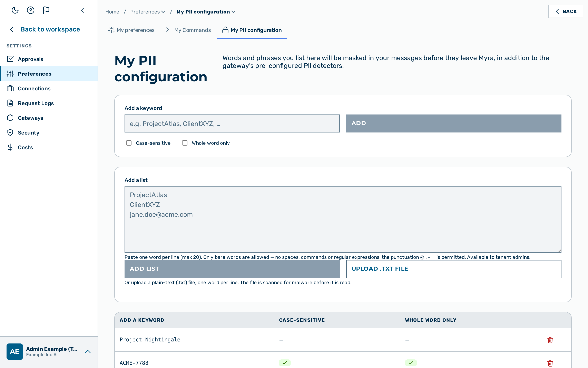The image size is (588, 368).
Task: Open Security settings page
Action: [49, 132]
